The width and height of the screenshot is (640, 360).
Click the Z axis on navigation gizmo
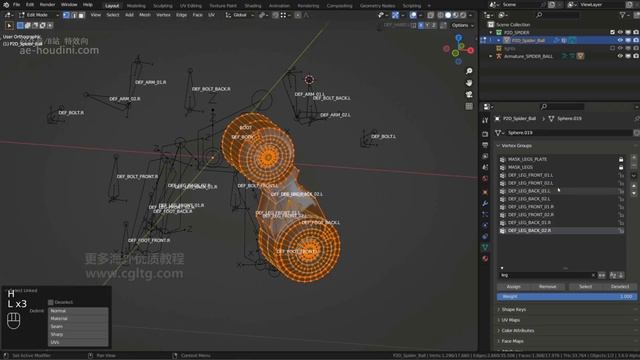pyautogui.click(x=459, y=38)
